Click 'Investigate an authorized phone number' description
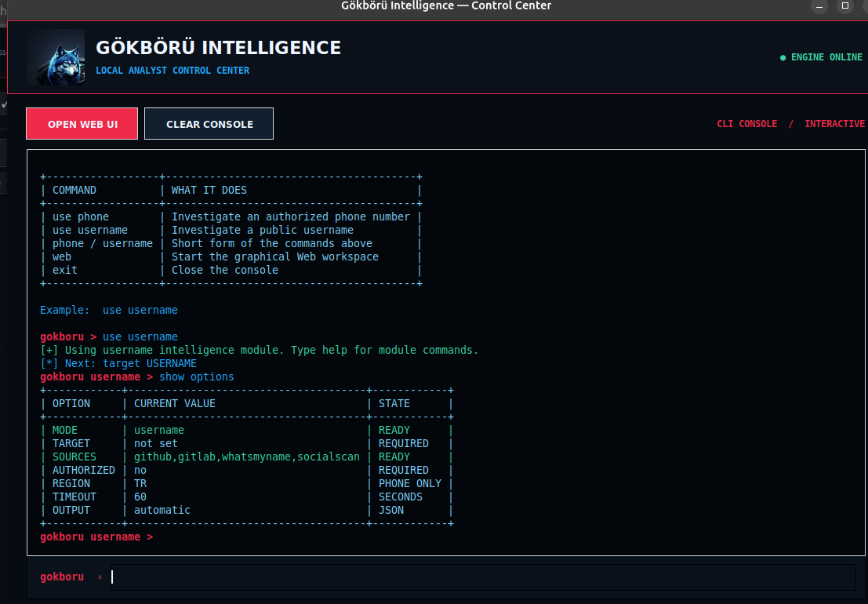 click(x=291, y=216)
